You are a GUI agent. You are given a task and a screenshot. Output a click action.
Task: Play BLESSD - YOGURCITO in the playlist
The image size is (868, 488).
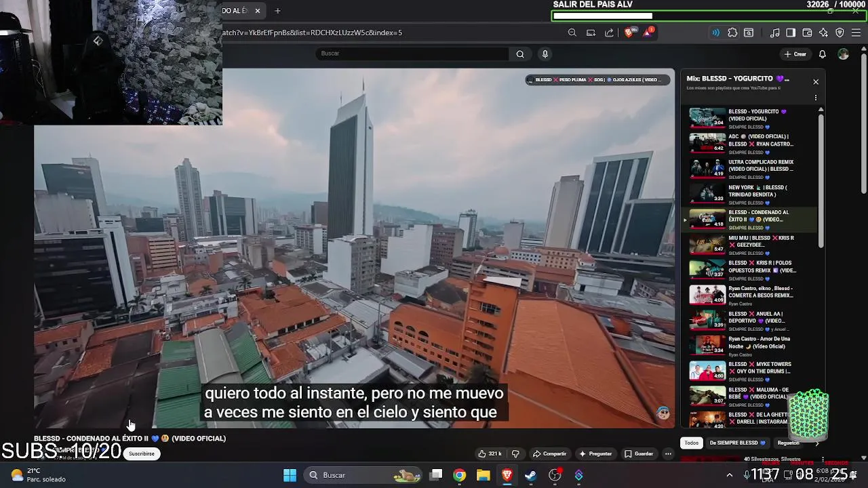coord(750,118)
